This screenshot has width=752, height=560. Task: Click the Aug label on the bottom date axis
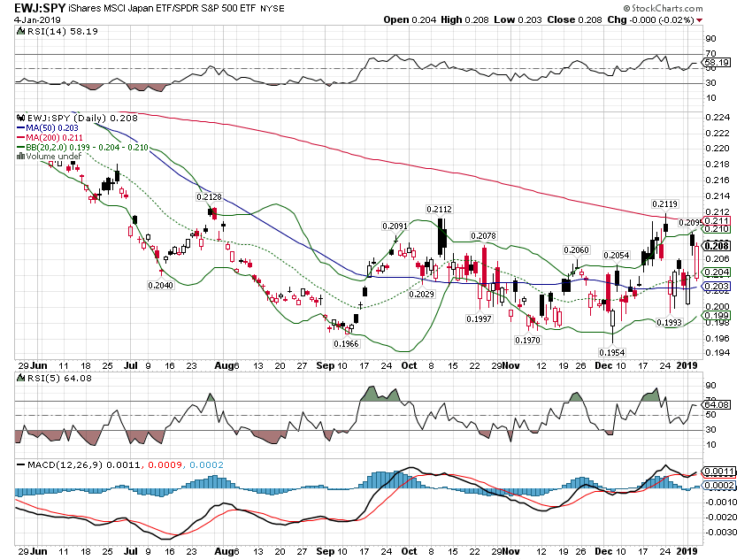pos(224,551)
